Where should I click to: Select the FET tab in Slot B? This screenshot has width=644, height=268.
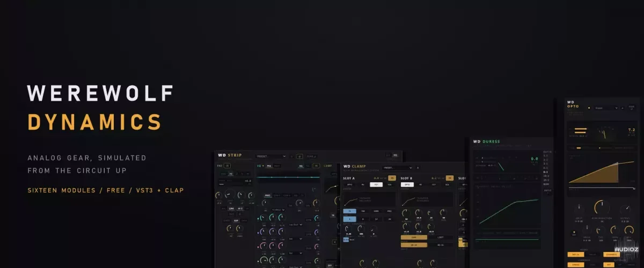(434, 184)
